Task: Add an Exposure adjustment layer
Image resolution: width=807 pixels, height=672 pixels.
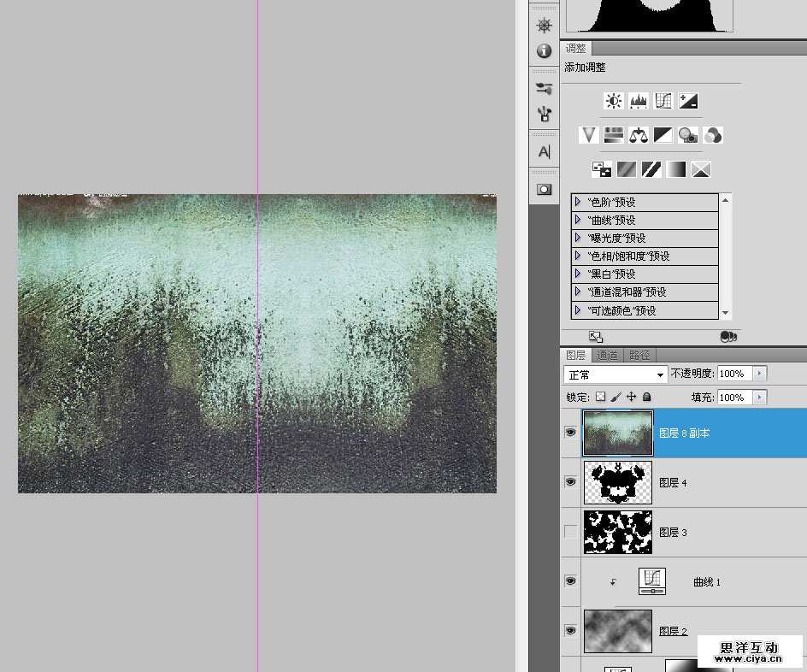Action: [x=689, y=101]
